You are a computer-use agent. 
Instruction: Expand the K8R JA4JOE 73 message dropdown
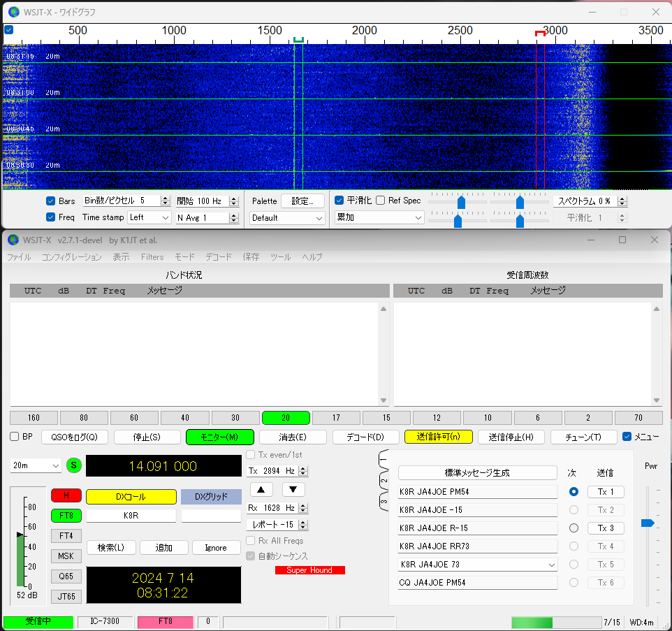(x=552, y=565)
